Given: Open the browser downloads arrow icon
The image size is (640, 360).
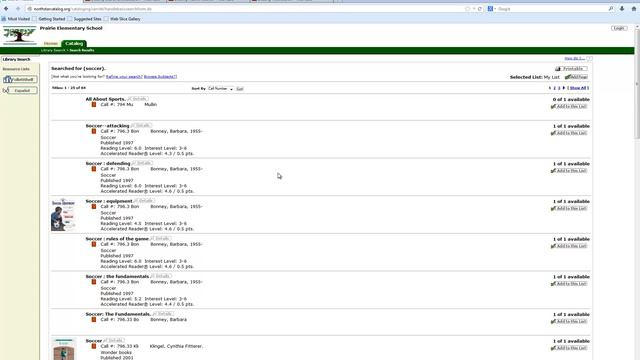Looking at the screenshot, I should tap(622, 9).
